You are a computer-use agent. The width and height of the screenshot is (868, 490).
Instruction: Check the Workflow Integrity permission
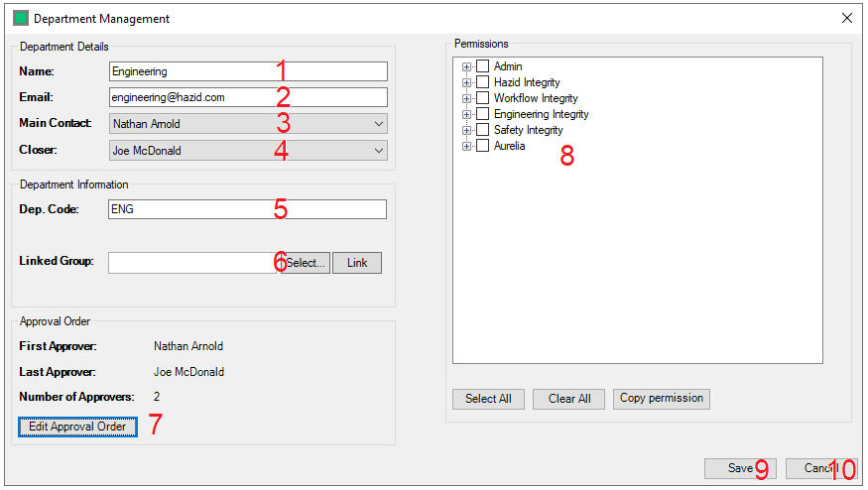coord(483,98)
